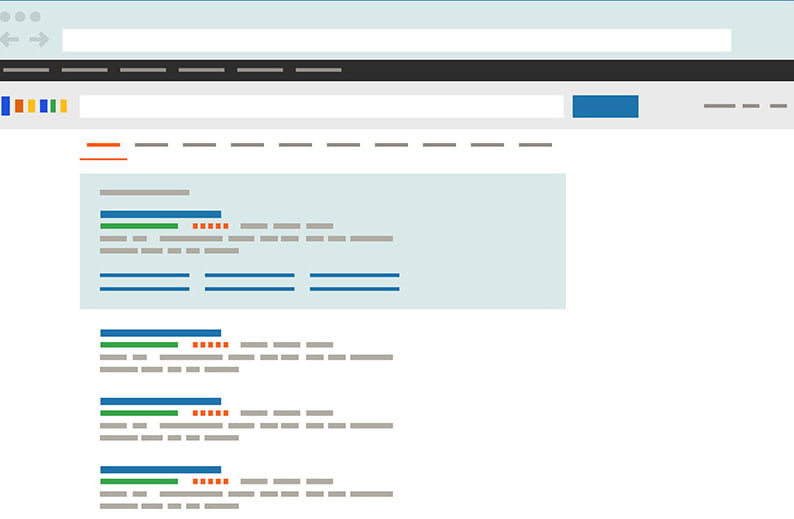This screenshot has height=519, width=794.
Task: Click the leftmost gray window control dot
Action: [x=5, y=17]
